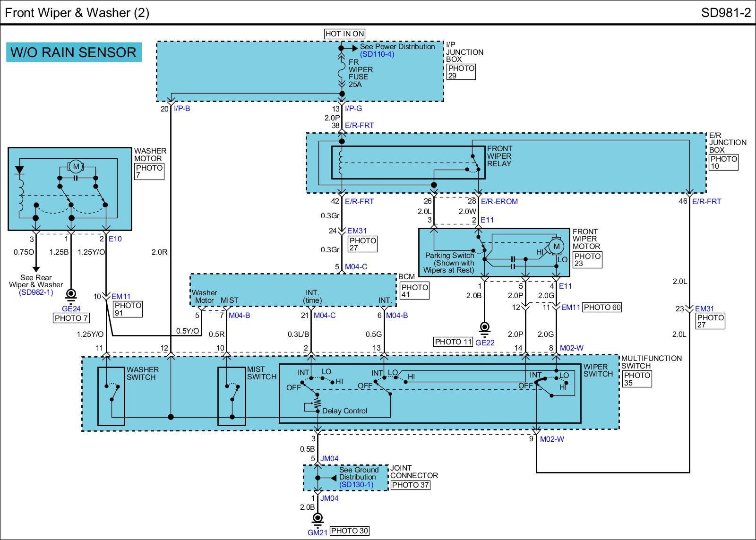Click the delay control resistor symbol
Viewport: 756px width, 540px height.
tap(318, 403)
